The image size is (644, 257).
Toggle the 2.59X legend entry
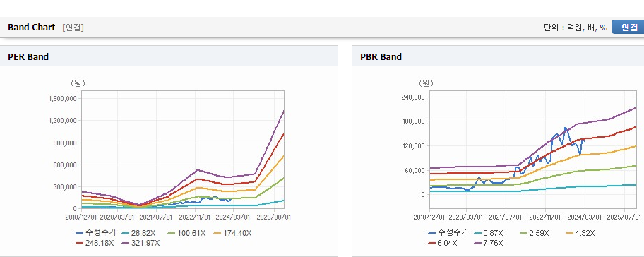[x=535, y=233]
